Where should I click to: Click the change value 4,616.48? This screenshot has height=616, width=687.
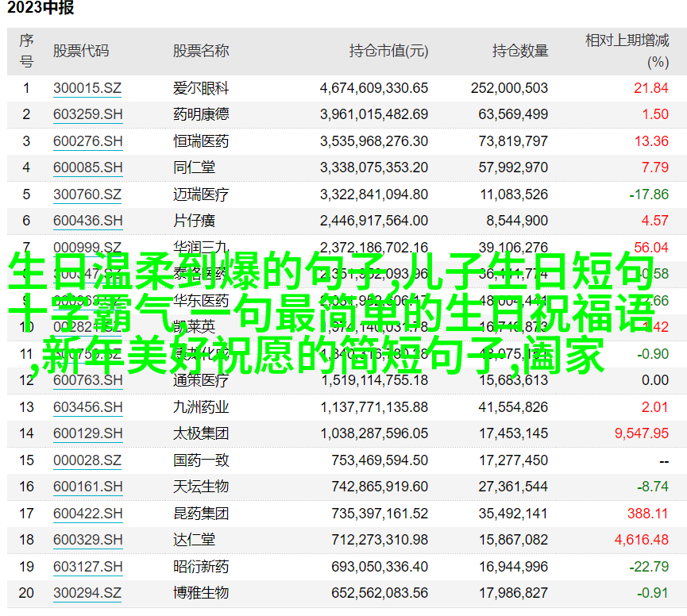(642, 540)
